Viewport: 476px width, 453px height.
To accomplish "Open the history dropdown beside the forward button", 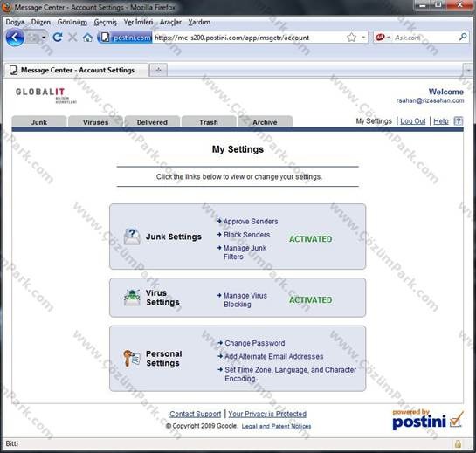I will [44, 38].
